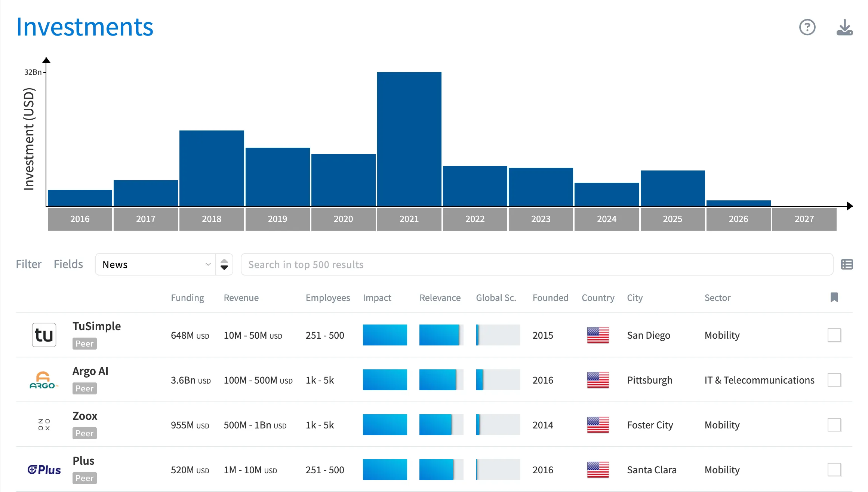Click the help question mark icon
Screen dimensions: 868x492
coord(807,27)
